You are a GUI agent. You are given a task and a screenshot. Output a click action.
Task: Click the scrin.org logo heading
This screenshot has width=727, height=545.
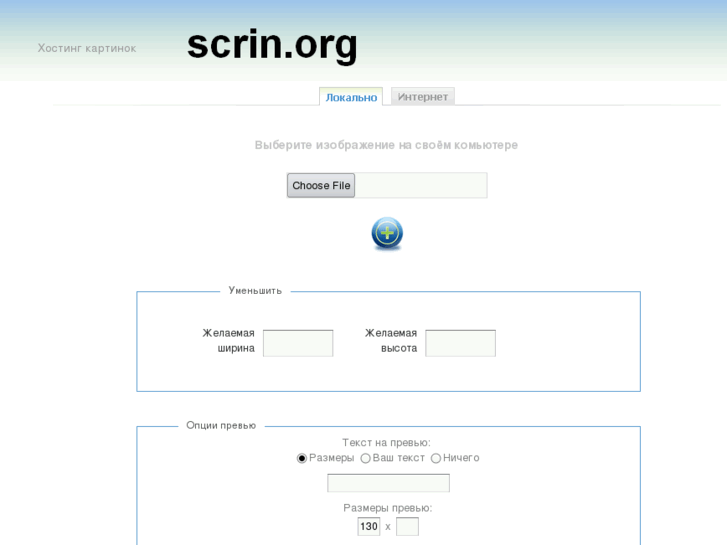(272, 45)
